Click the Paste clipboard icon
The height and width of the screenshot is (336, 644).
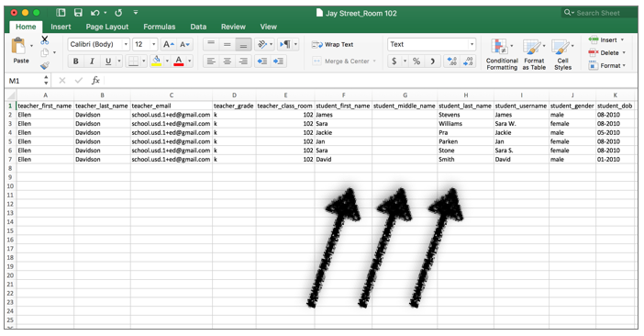[x=18, y=46]
